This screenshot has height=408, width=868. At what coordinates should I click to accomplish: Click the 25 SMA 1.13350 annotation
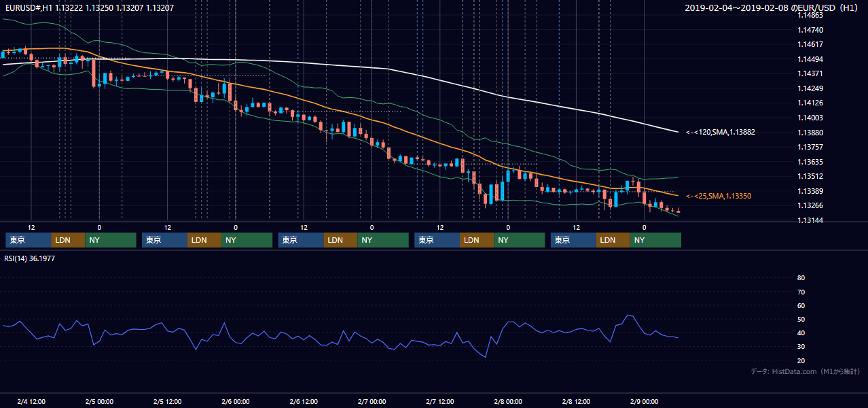pyautogui.click(x=719, y=196)
